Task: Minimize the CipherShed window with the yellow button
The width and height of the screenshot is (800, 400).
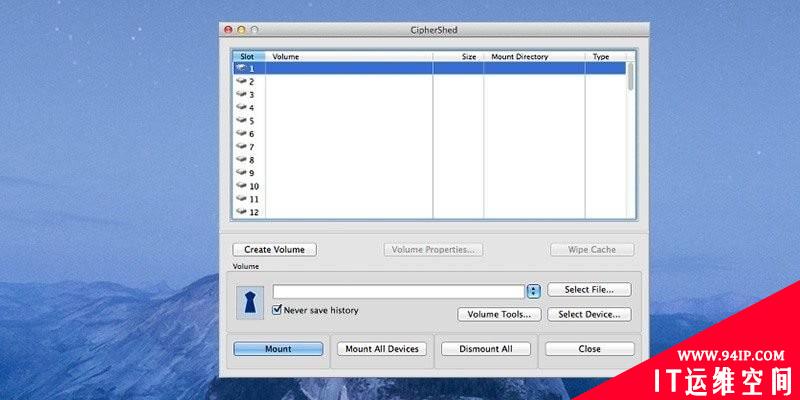Action: (241, 30)
